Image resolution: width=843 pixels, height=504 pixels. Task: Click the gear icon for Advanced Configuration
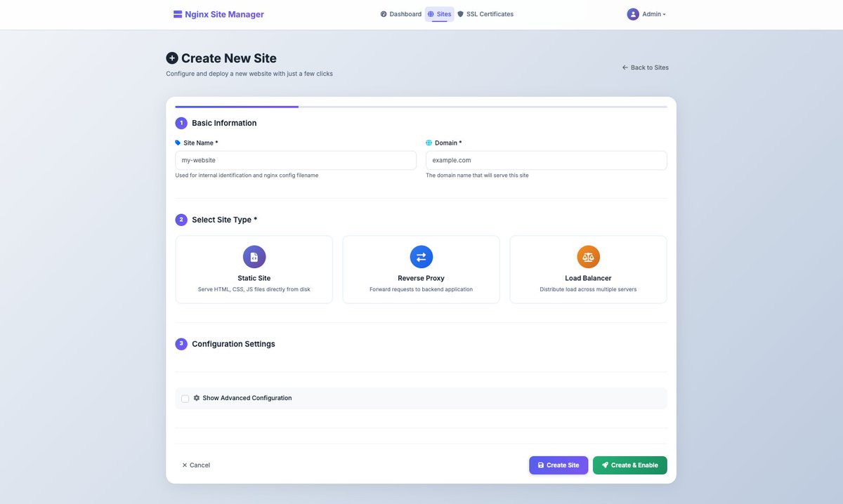(x=197, y=398)
